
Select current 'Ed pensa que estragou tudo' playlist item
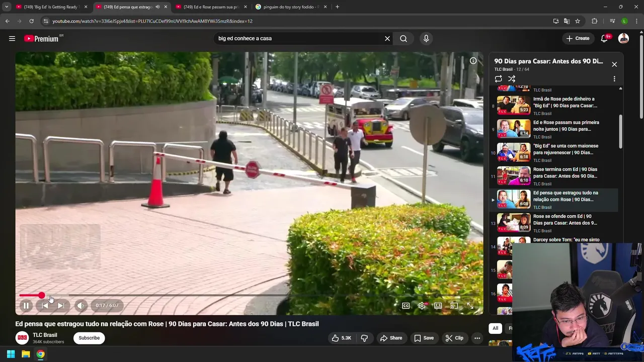554,200
